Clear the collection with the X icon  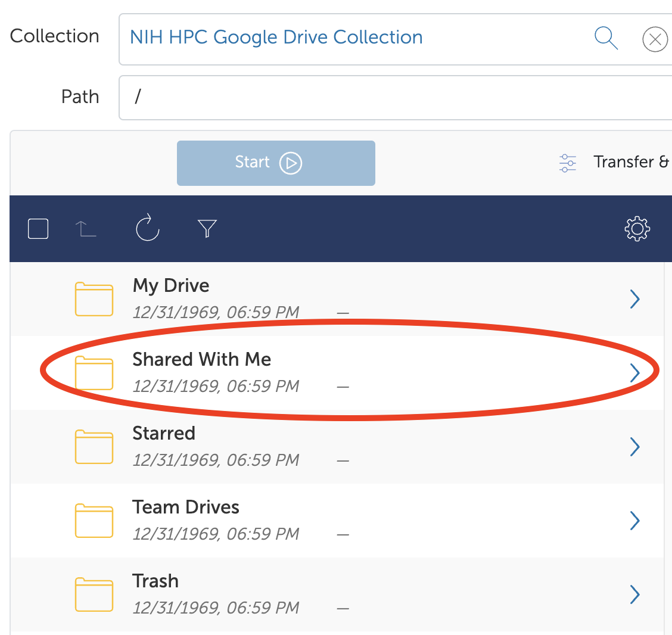[655, 40]
